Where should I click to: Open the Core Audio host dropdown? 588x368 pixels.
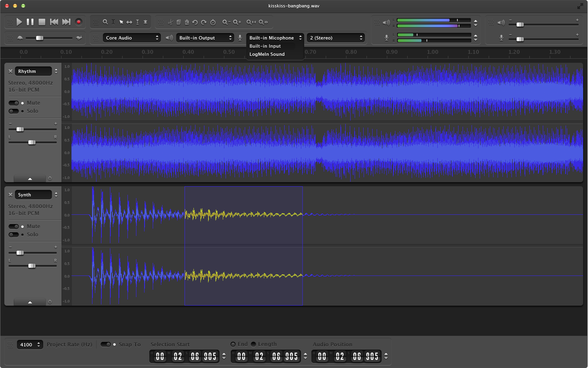click(132, 38)
